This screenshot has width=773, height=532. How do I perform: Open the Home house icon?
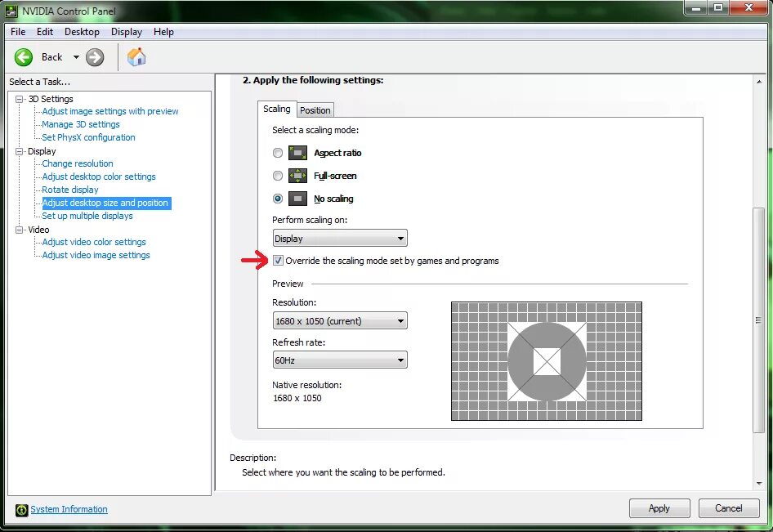click(136, 56)
